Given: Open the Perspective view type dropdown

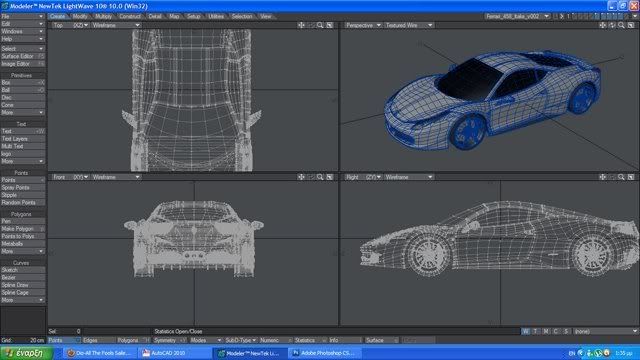Looking at the screenshot, I should click(363, 25).
